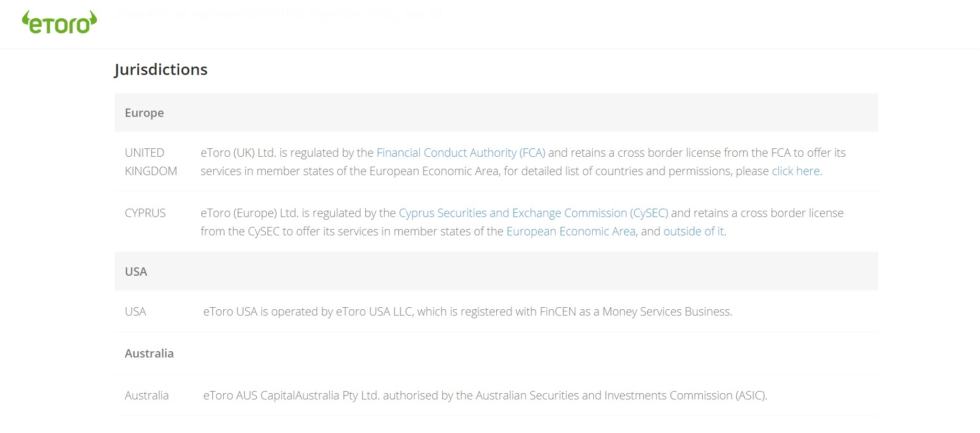Click the faded header text above the logo

pos(278,14)
